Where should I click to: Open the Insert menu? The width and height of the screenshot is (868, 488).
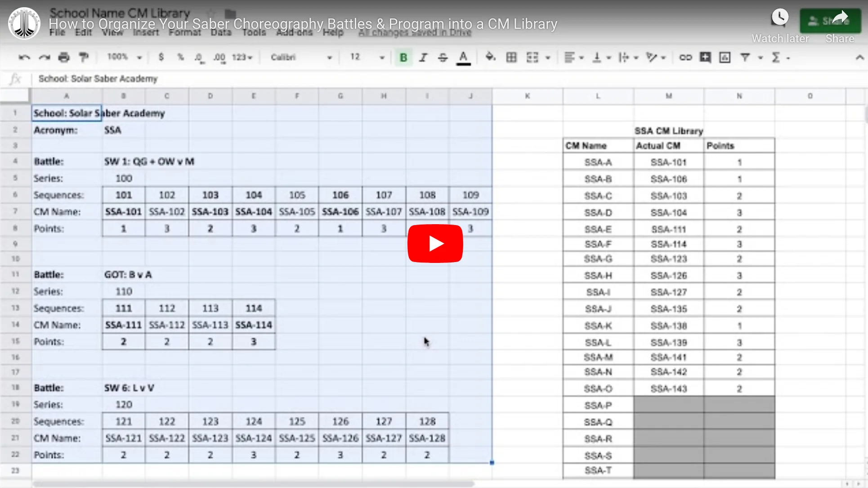[x=146, y=32]
